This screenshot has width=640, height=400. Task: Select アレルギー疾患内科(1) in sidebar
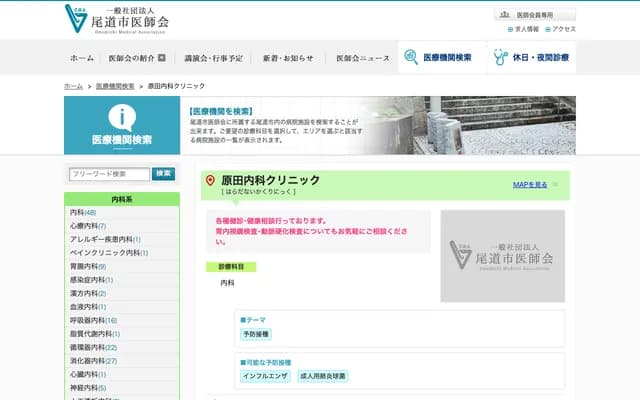tap(105, 239)
